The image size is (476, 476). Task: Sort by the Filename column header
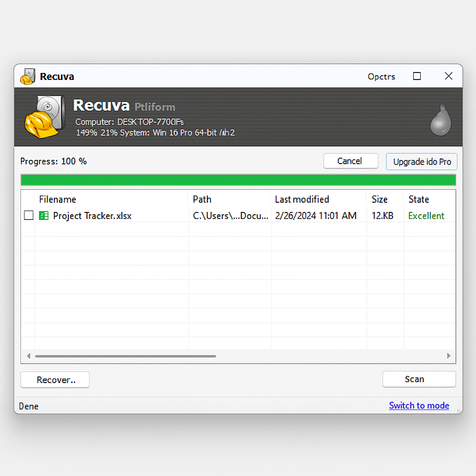57,199
